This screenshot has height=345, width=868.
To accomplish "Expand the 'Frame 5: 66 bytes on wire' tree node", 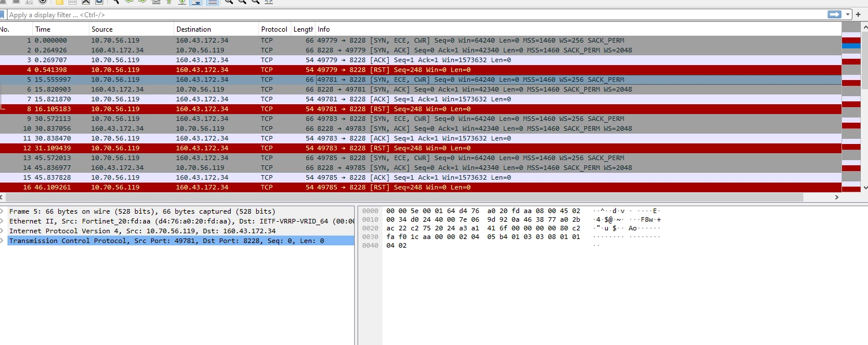I will coord(2,211).
